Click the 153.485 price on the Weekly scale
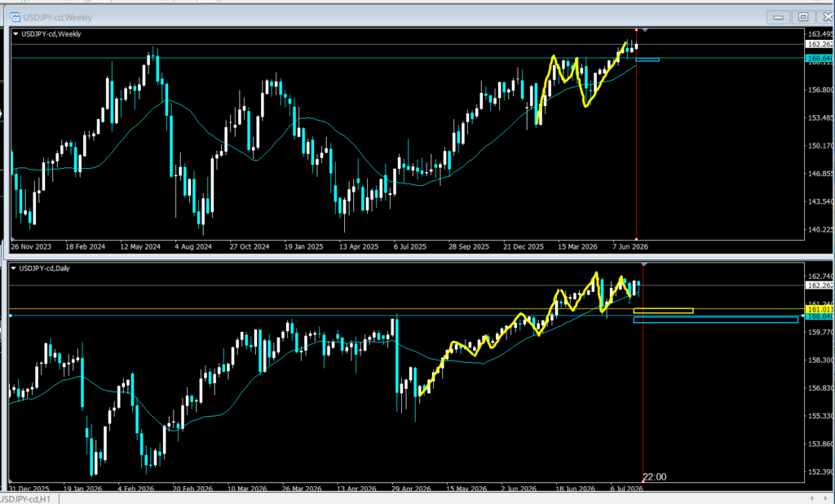 coord(820,117)
